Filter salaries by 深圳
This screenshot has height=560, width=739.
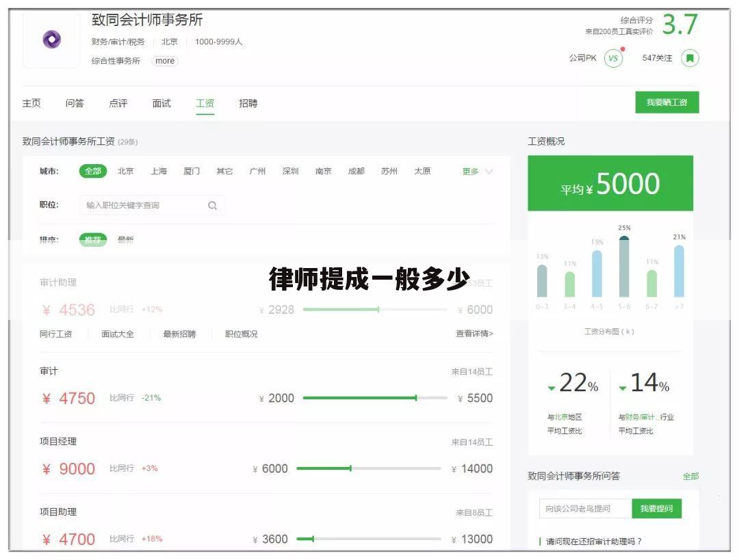click(x=290, y=171)
